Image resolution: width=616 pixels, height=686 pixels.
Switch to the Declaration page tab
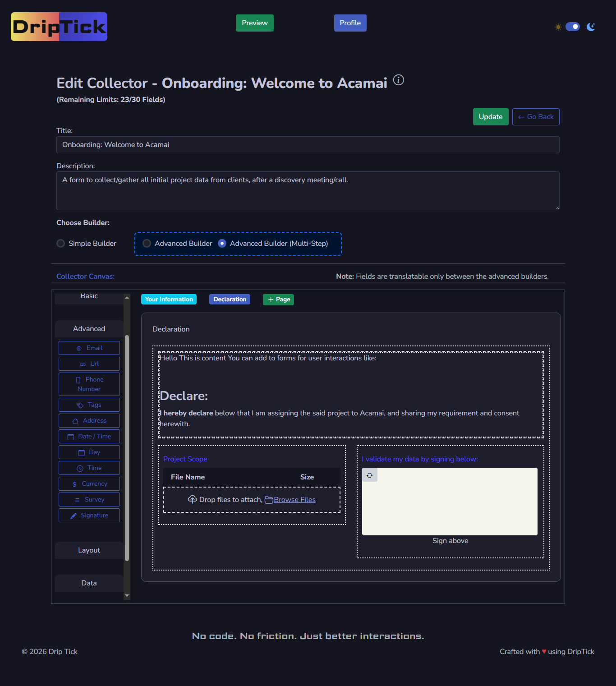(x=230, y=299)
